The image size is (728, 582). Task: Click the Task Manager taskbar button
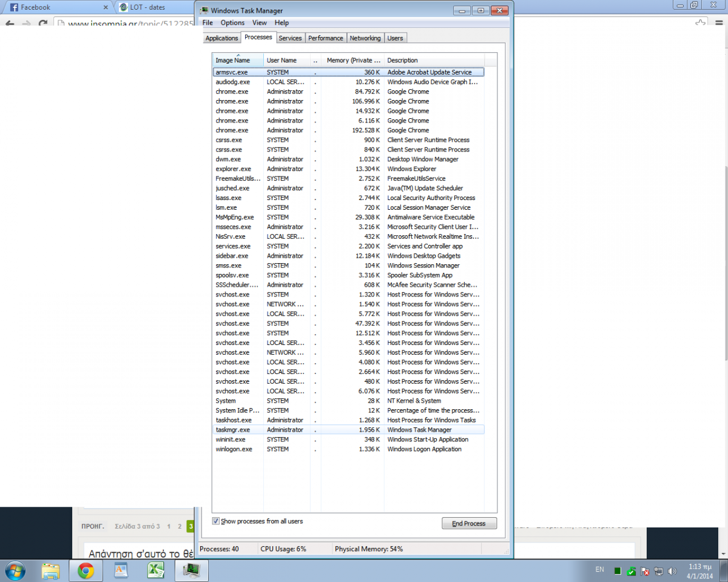click(x=192, y=570)
